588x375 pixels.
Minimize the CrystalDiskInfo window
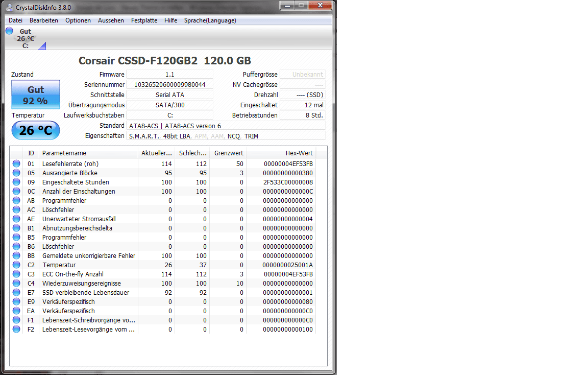coord(287,5)
